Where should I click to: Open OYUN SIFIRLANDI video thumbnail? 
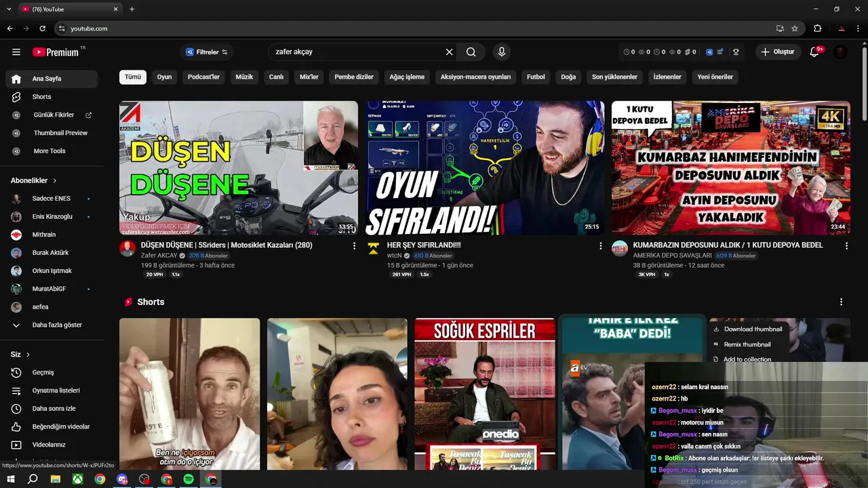(x=486, y=167)
